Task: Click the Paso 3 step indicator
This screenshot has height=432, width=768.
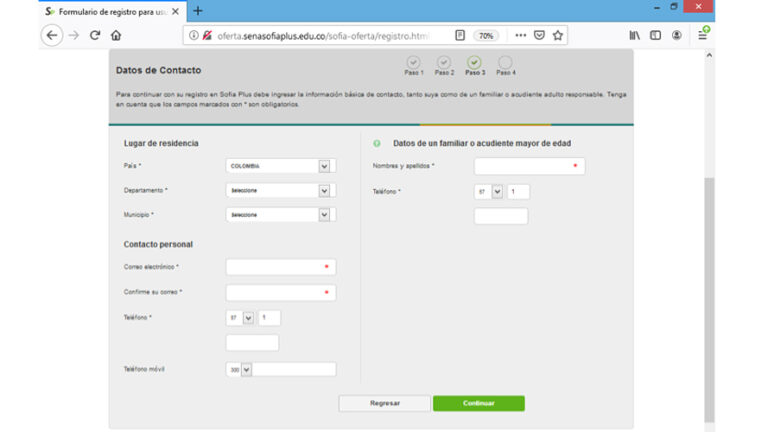Action: (474, 63)
